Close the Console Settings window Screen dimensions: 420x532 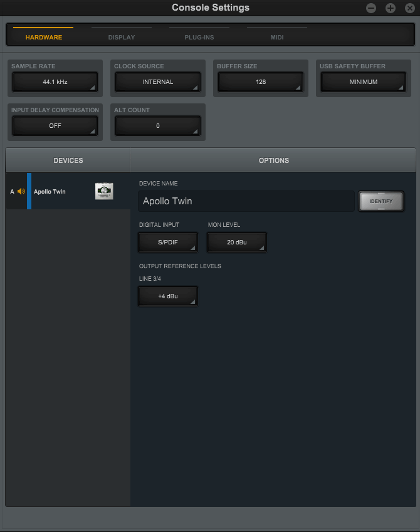click(x=410, y=8)
